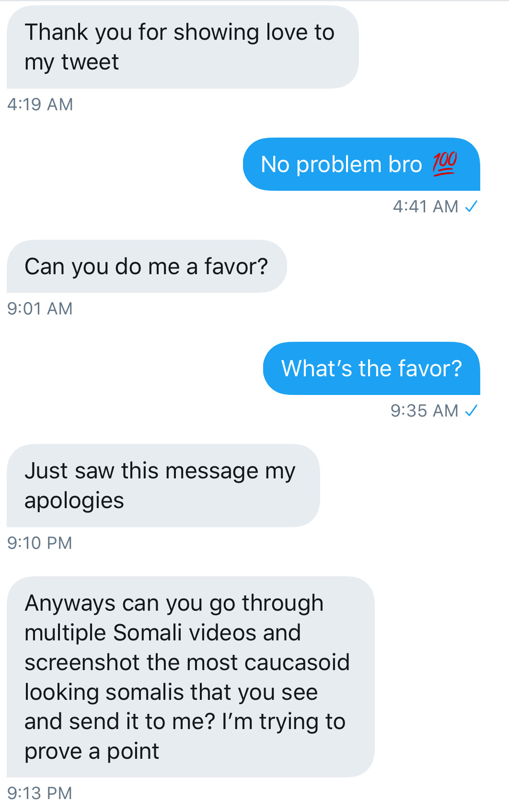
Task: Tap the 4:19 AM timestamp
Action: pyautogui.click(x=40, y=104)
